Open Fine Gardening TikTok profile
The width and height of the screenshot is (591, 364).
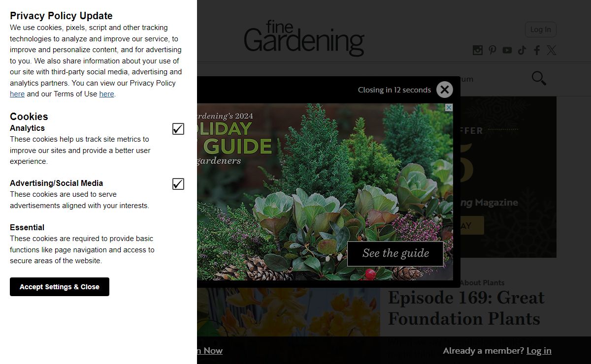tap(522, 50)
